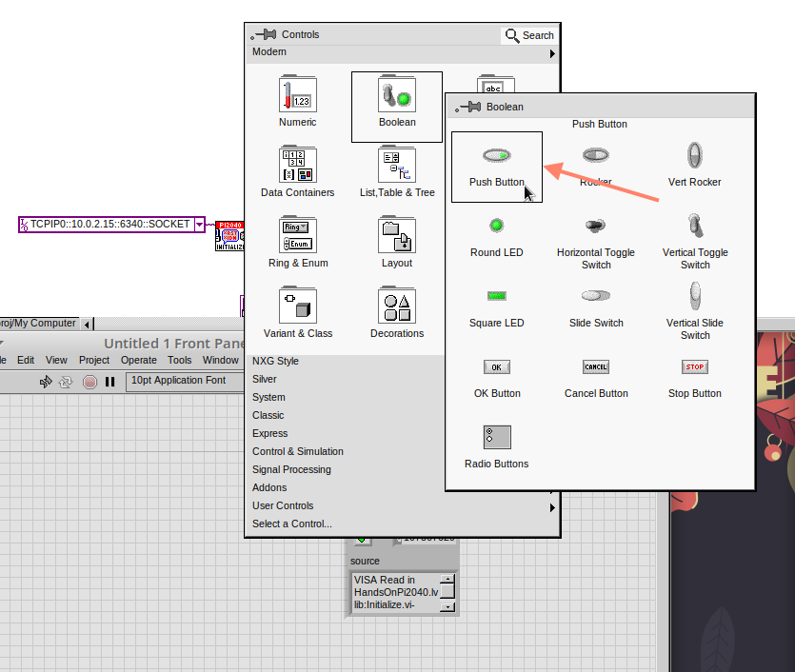The image size is (795, 672).
Task: Open the Operate menu
Action: point(138,360)
